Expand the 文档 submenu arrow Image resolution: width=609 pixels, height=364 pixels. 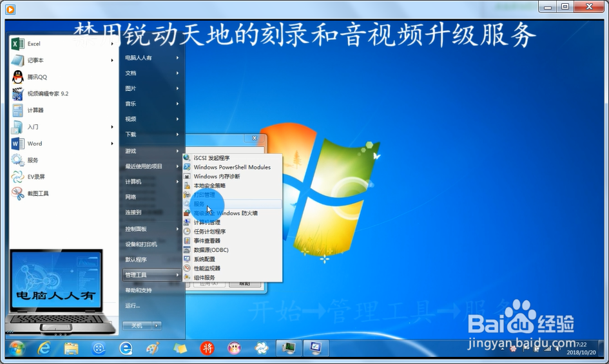(x=177, y=73)
